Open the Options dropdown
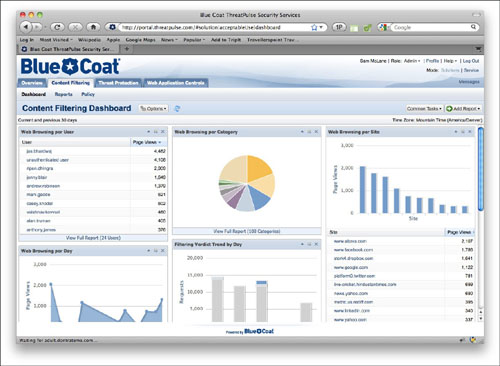 coord(153,109)
